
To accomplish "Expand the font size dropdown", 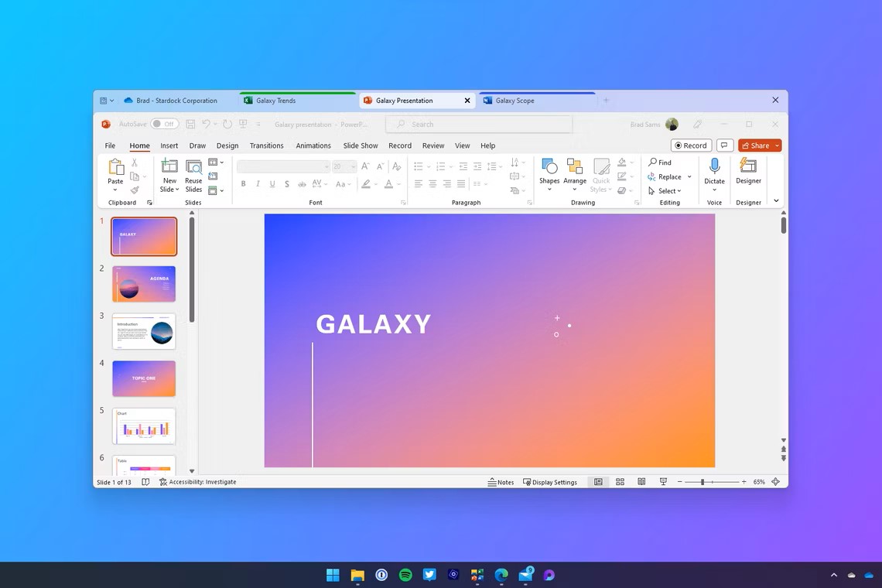I will coord(353,166).
